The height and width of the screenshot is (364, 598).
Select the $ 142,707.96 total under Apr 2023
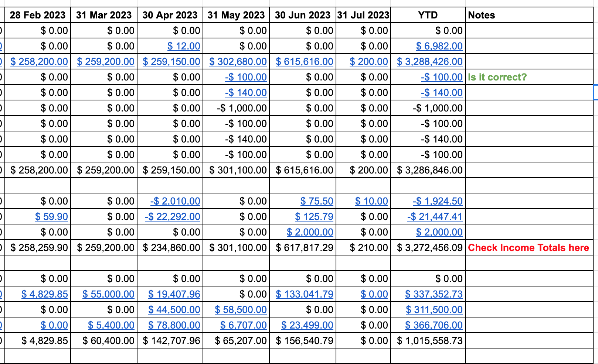170,341
